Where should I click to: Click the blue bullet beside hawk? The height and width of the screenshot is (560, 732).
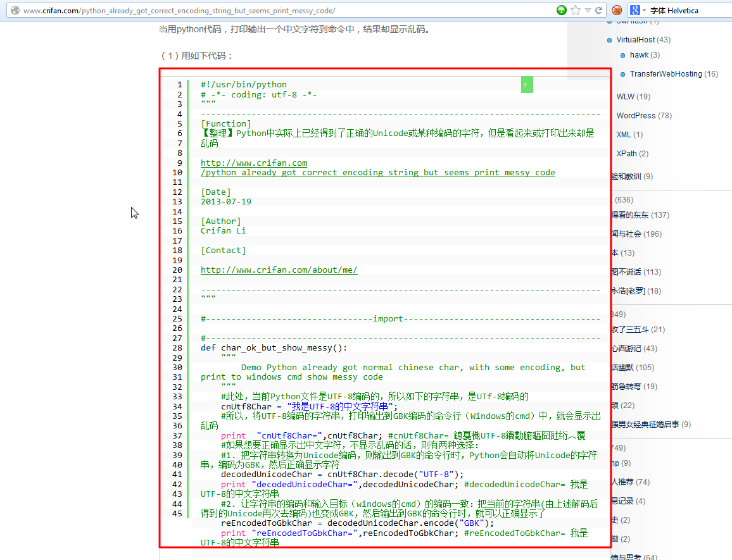click(x=622, y=56)
